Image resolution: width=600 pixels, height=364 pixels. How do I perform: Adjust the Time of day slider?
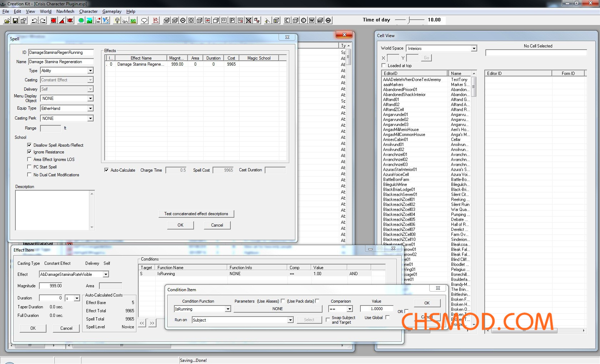pos(410,20)
